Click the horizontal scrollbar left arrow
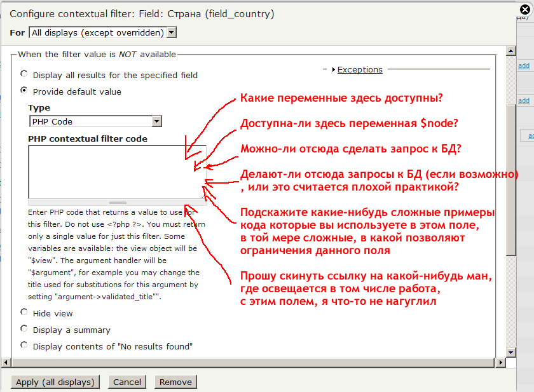This screenshot has width=534, height=392. (6, 362)
